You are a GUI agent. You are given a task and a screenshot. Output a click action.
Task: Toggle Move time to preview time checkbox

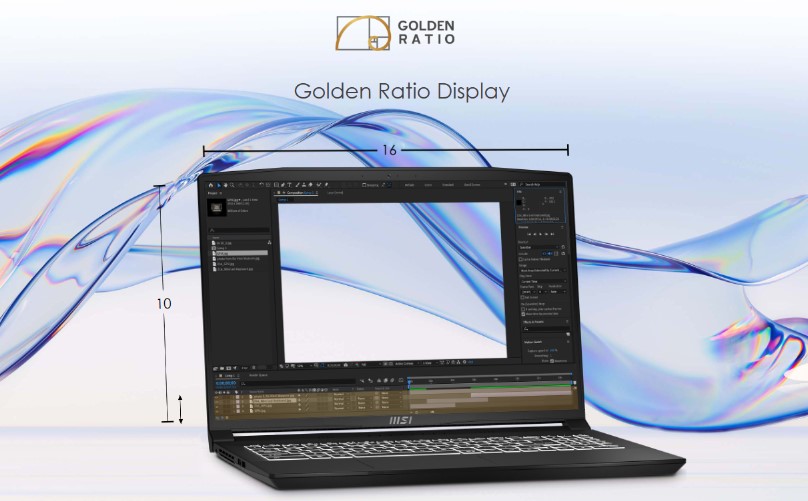click(x=524, y=314)
